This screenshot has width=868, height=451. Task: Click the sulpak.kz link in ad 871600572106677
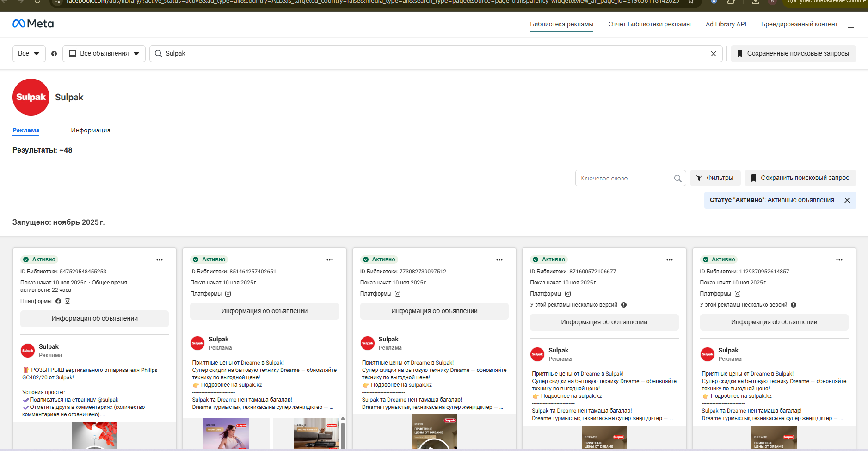(590, 396)
